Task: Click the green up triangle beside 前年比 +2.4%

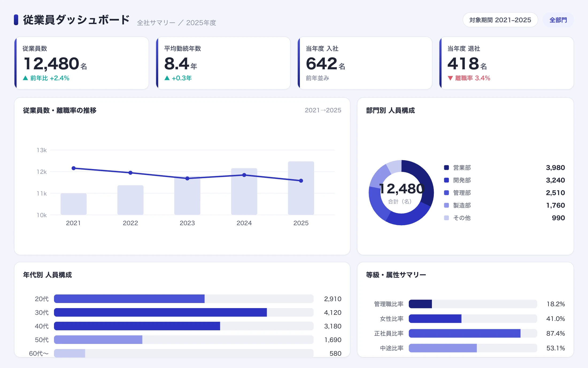Action: (x=25, y=78)
